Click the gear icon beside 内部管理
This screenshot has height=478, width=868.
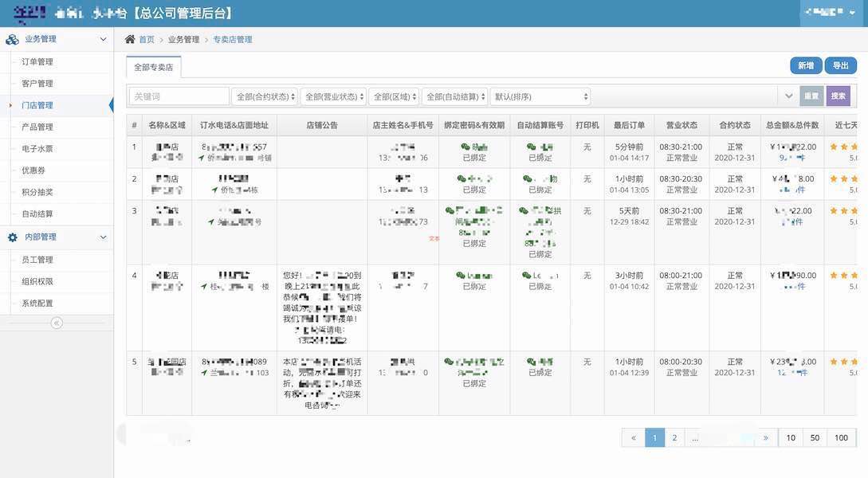(11, 237)
